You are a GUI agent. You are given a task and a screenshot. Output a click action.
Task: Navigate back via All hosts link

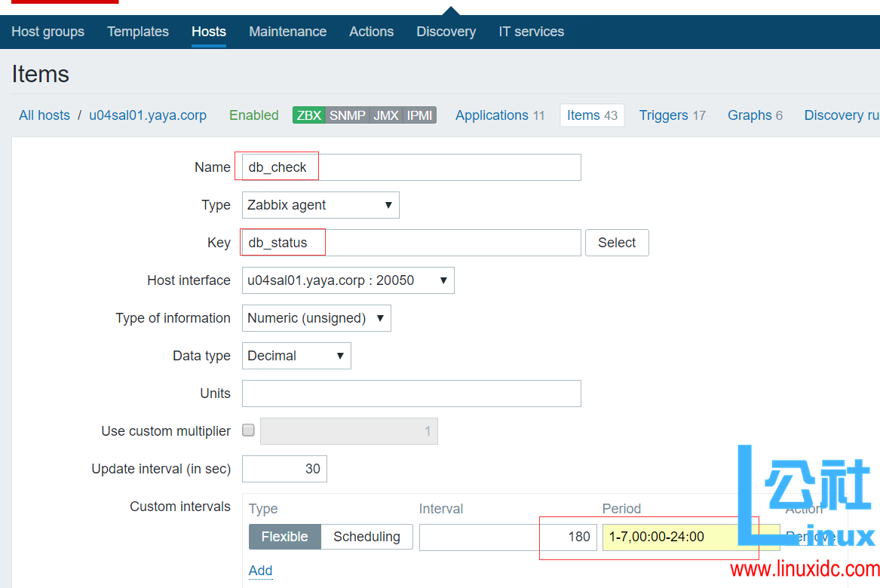pyautogui.click(x=44, y=115)
